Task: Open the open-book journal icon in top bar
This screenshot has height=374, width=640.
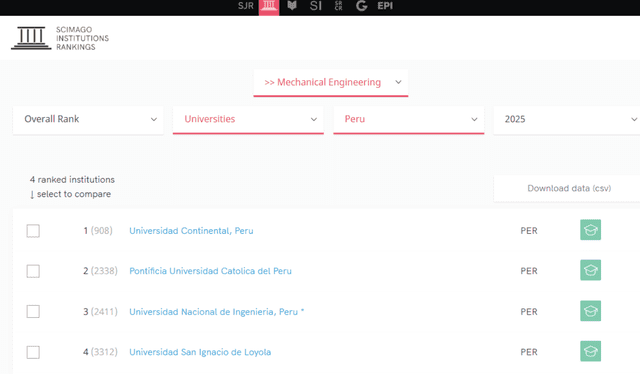Action: tap(292, 6)
